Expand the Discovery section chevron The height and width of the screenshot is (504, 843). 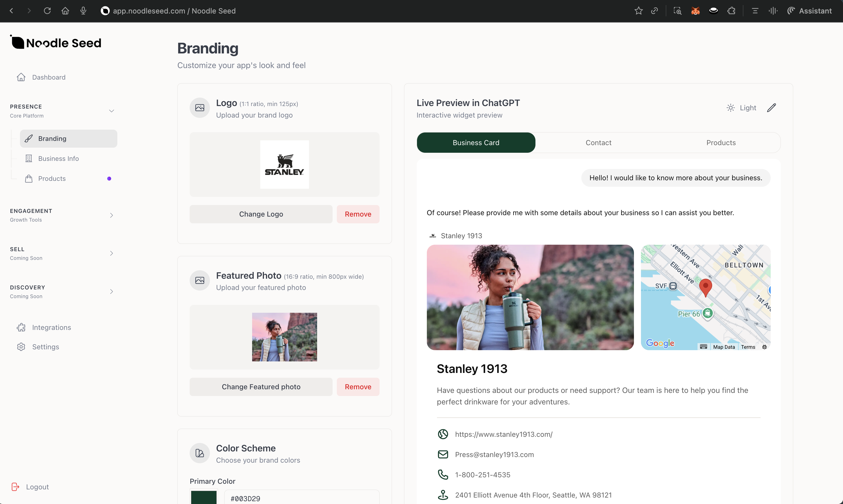(111, 291)
